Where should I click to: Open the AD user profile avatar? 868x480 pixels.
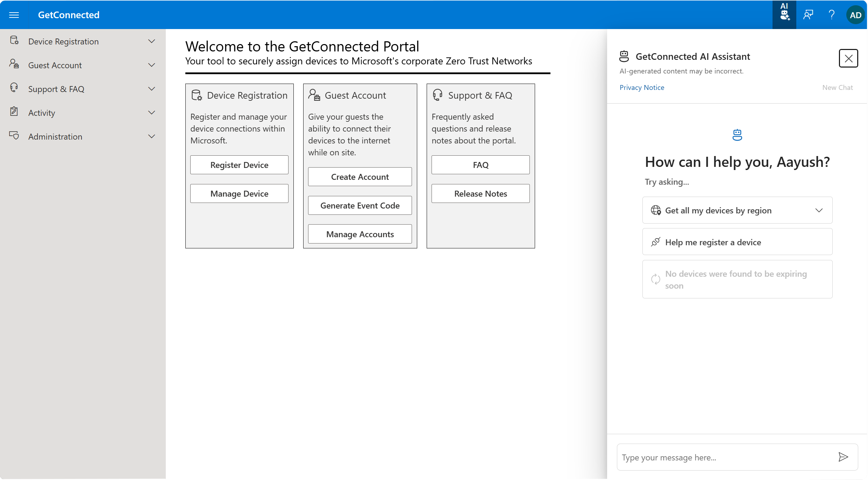click(x=855, y=15)
